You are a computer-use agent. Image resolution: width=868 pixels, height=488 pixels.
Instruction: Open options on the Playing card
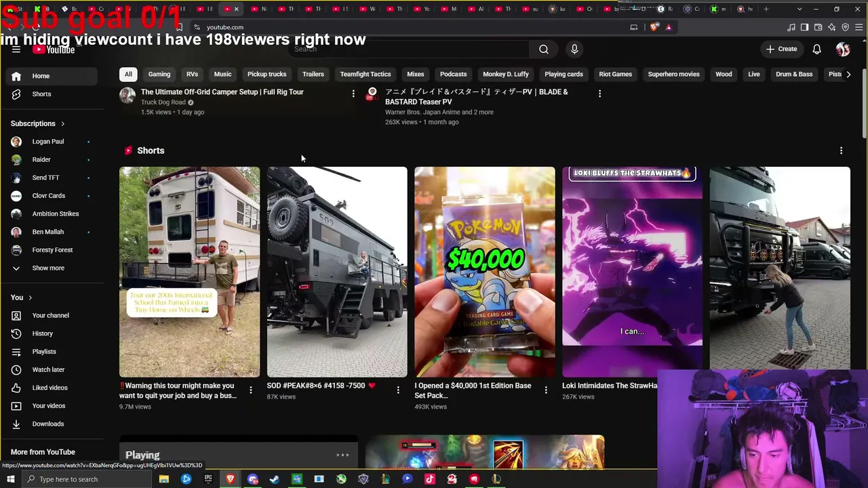coord(342,455)
